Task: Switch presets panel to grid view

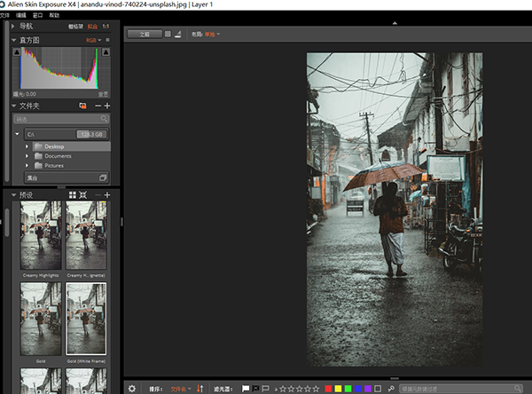Action: tap(71, 194)
